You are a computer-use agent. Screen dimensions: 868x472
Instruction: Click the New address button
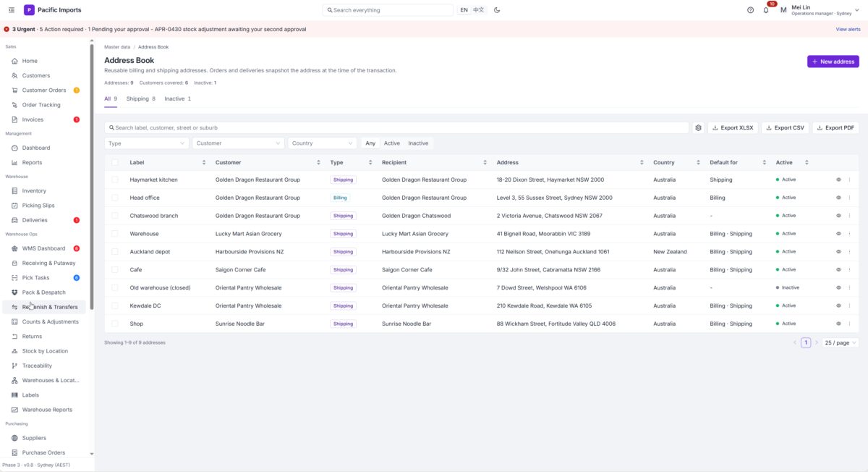click(833, 62)
